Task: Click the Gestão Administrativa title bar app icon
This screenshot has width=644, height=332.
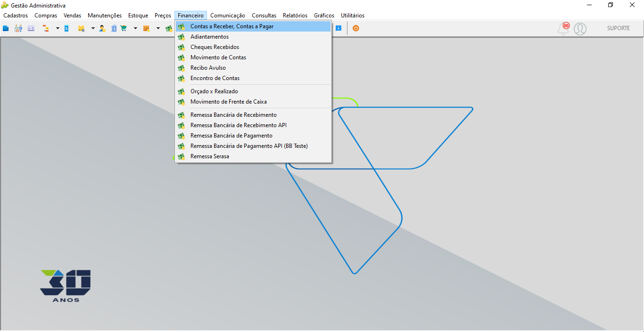Action: [x=5, y=5]
